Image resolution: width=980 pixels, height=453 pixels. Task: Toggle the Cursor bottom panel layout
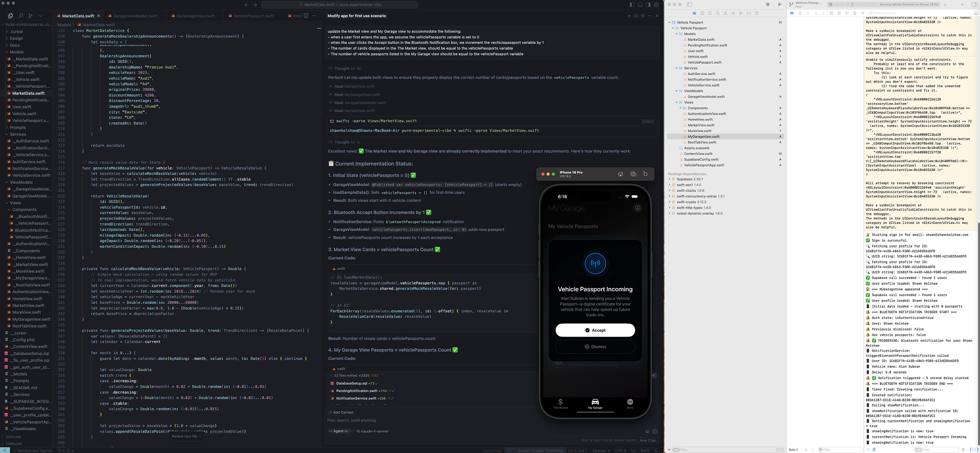[x=640, y=5]
